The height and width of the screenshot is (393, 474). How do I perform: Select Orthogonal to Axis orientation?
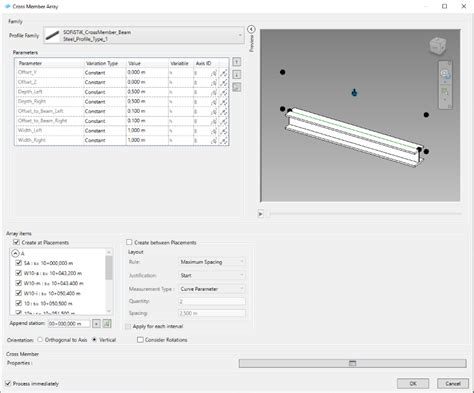coord(40,340)
